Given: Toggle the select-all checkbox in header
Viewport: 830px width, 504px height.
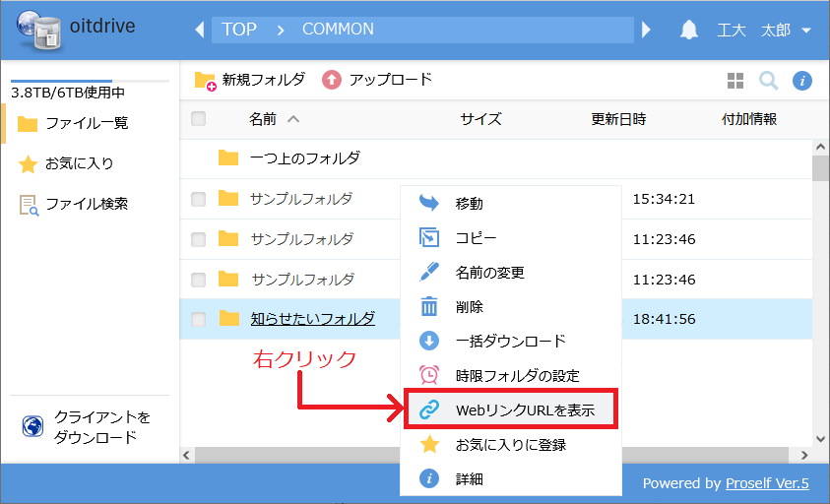Looking at the screenshot, I should click(x=199, y=119).
